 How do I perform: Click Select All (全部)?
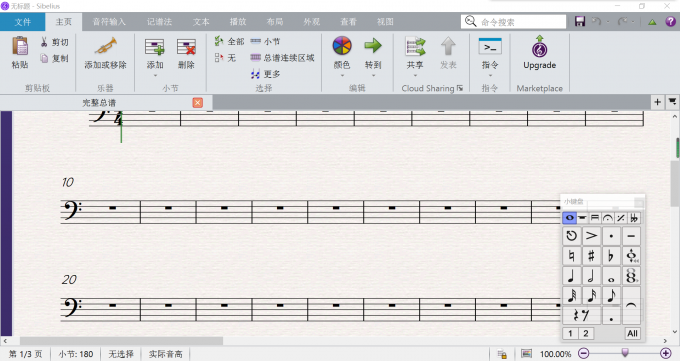(229, 42)
